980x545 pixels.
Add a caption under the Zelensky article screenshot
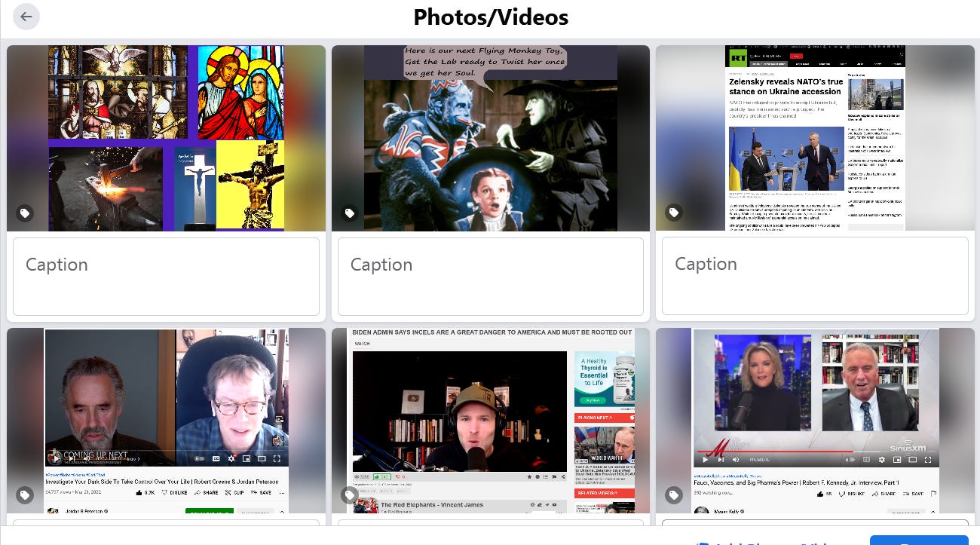click(x=815, y=276)
